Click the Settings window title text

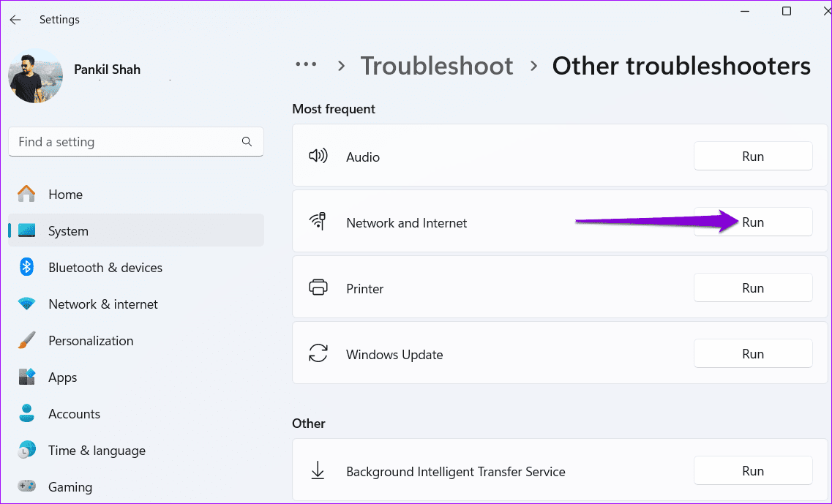point(59,20)
